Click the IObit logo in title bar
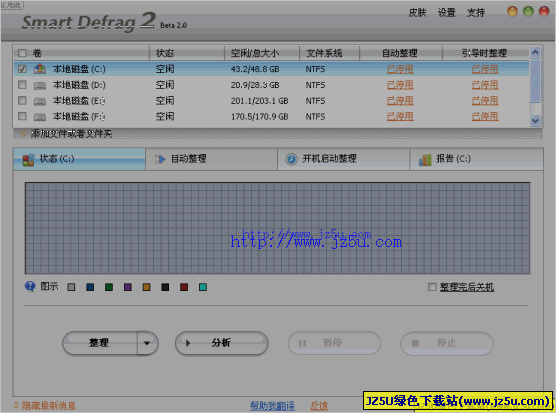The image size is (556, 413). click(x=12, y=5)
